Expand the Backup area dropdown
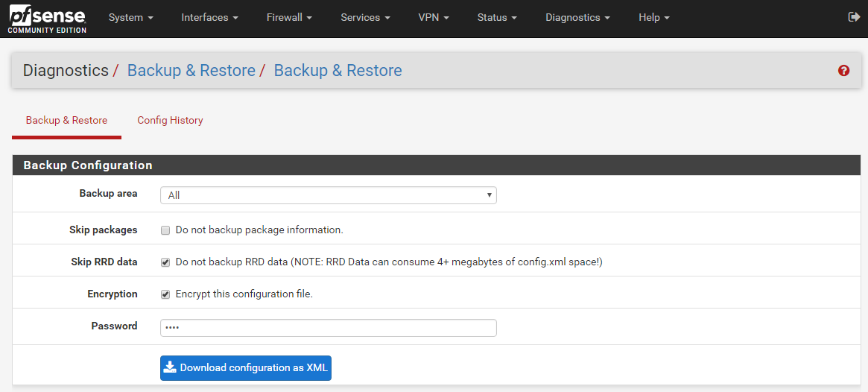The width and height of the screenshot is (868, 392). (328, 195)
